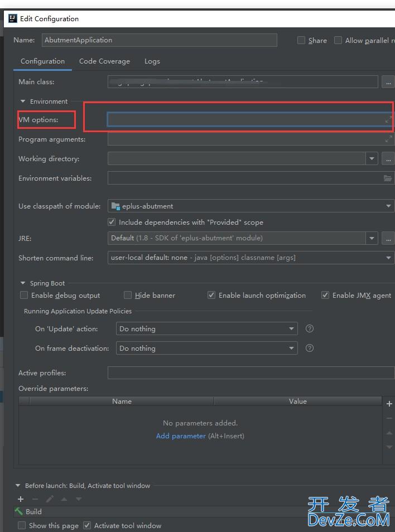This screenshot has width=395, height=532.
Task: Toggle the Enable JMX agent checkbox
Action: click(325, 295)
